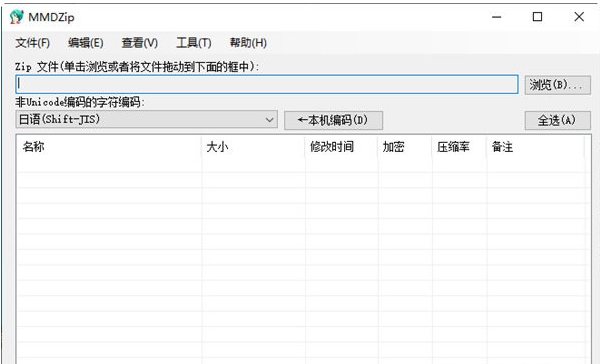Viewport: 600px width, 364px height.
Task: Open the 工具(T) menu
Action: click(x=194, y=42)
